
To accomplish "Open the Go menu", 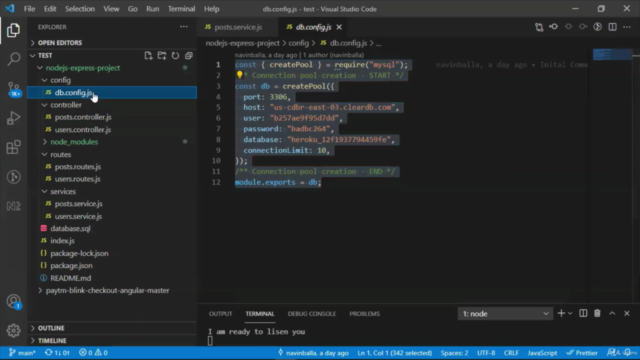I will pos(133,9).
